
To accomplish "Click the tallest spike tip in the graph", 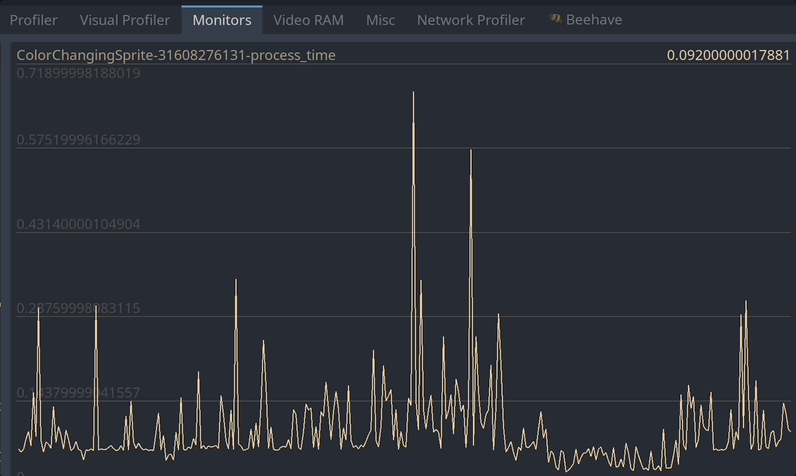I will click(x=413, y=93).
